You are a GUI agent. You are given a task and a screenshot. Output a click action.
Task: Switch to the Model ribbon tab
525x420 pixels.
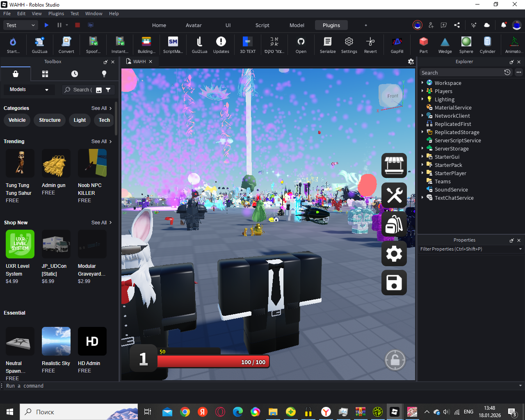click(297, 25)
